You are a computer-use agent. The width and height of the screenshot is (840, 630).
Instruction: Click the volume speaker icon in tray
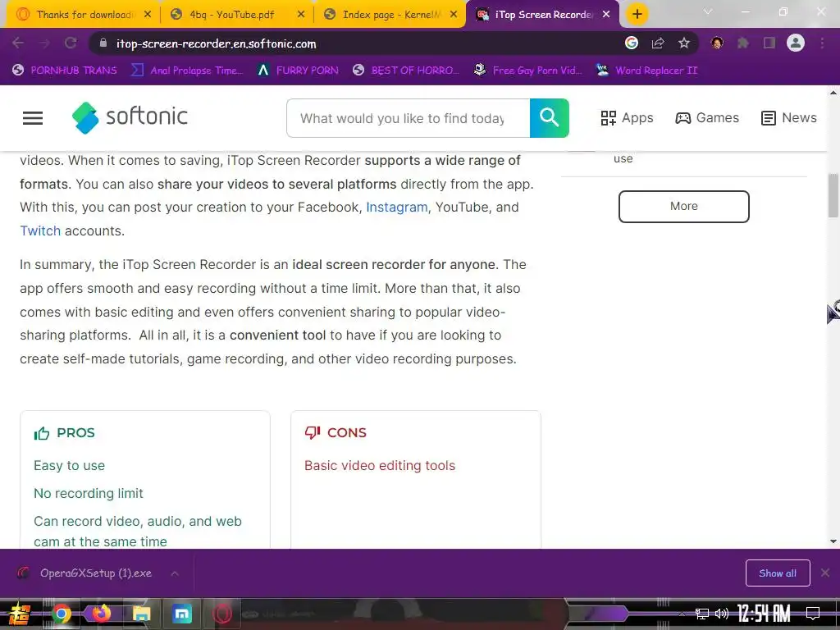(722, 614)
